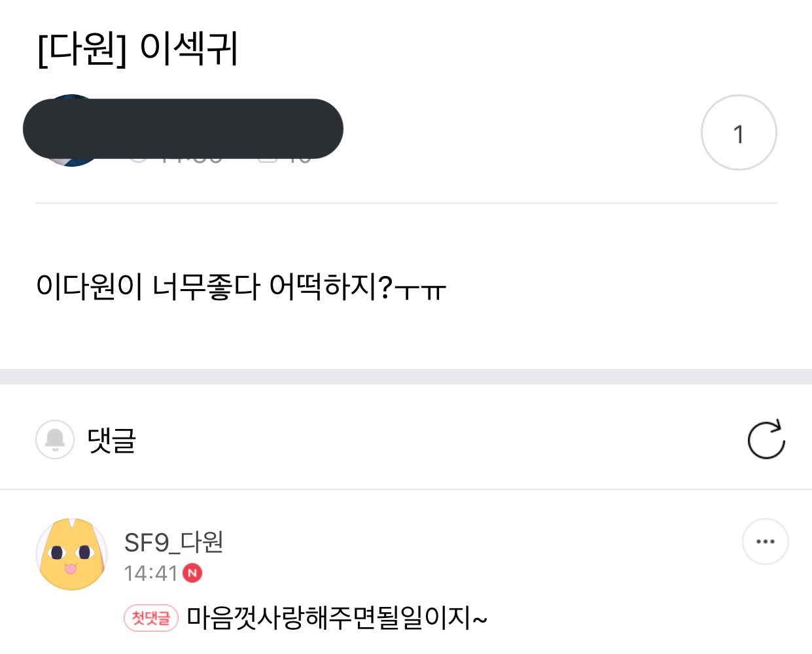This screenshot has height=654, width=812.
Task: Open the more options icon on Dawon's comment
Action: (765, 541)
